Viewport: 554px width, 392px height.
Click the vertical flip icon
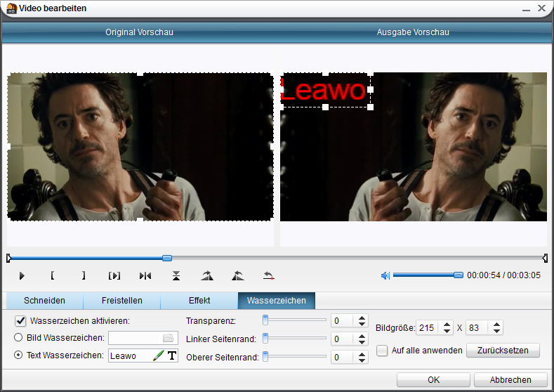176,275
